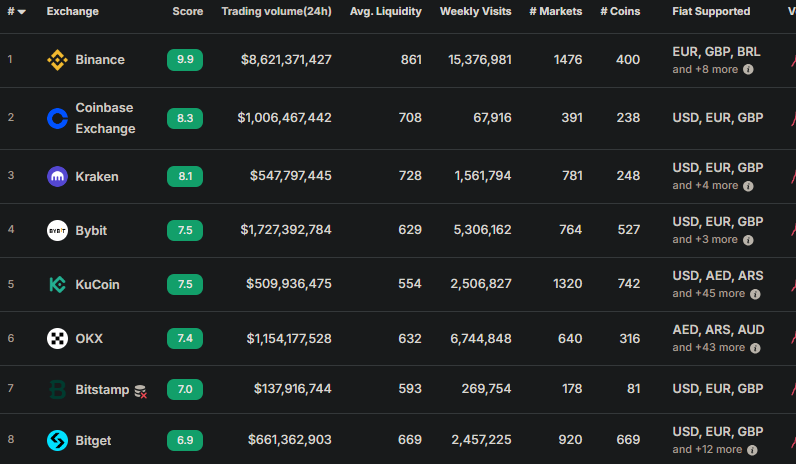Click info icon next to Bybit +3 more

pyautogui.click(x=748, y=240)
